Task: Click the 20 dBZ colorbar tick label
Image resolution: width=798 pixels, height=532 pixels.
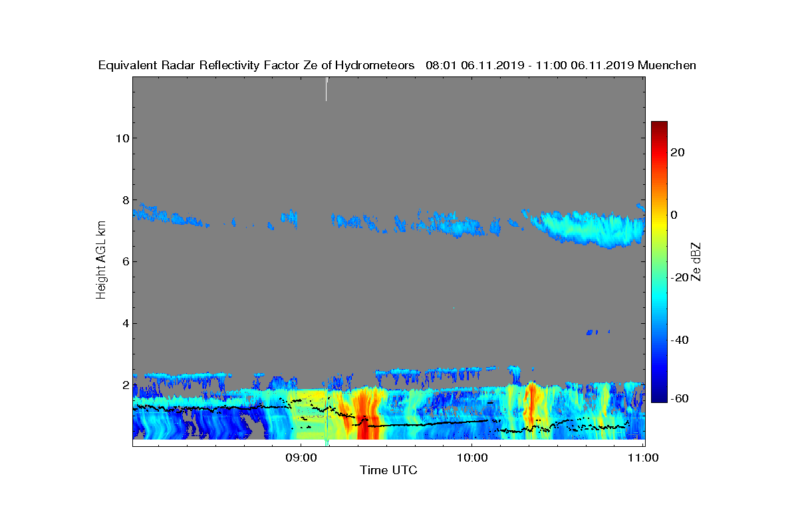Action: pyautogui.click(x=678, y=152)
